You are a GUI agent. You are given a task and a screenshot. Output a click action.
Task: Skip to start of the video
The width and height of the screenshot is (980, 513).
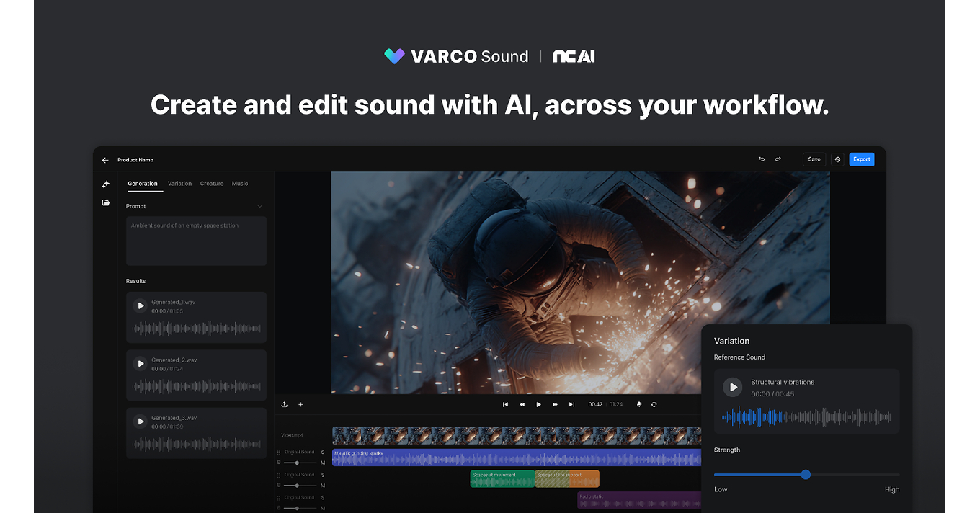pyautogui.click(x=506, y=404)
